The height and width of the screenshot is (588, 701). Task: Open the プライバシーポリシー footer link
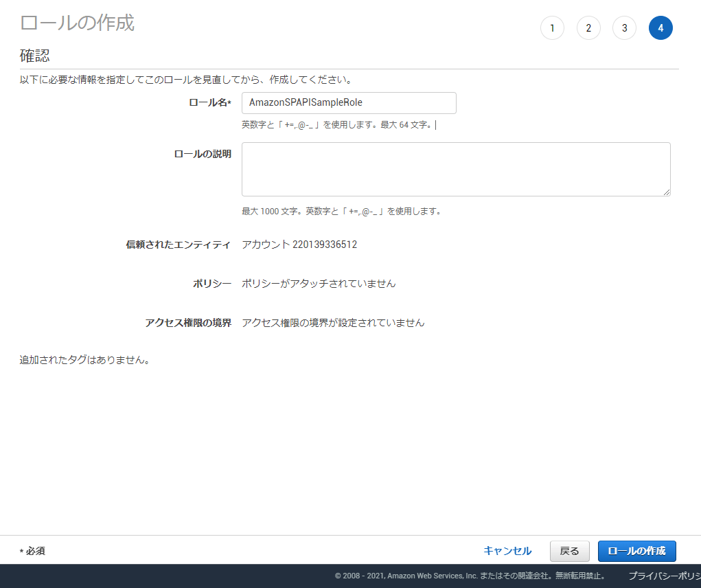(x=663, y=576)
